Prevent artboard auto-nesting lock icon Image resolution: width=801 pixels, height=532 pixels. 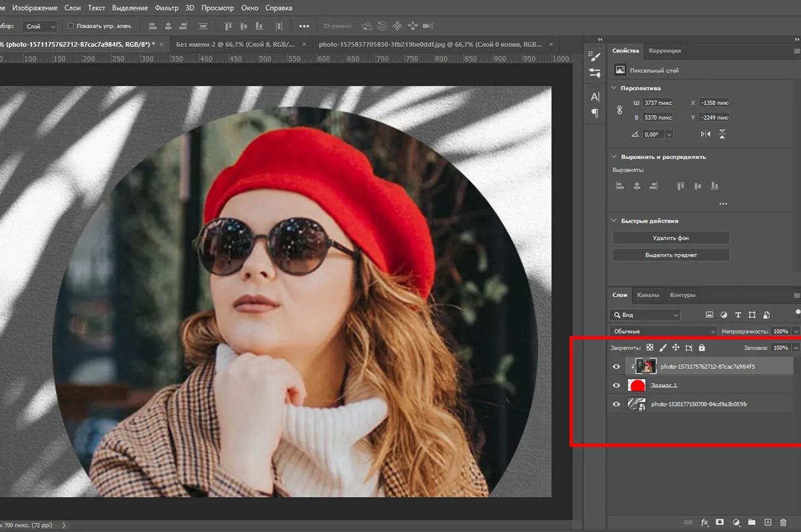point(688,348)
